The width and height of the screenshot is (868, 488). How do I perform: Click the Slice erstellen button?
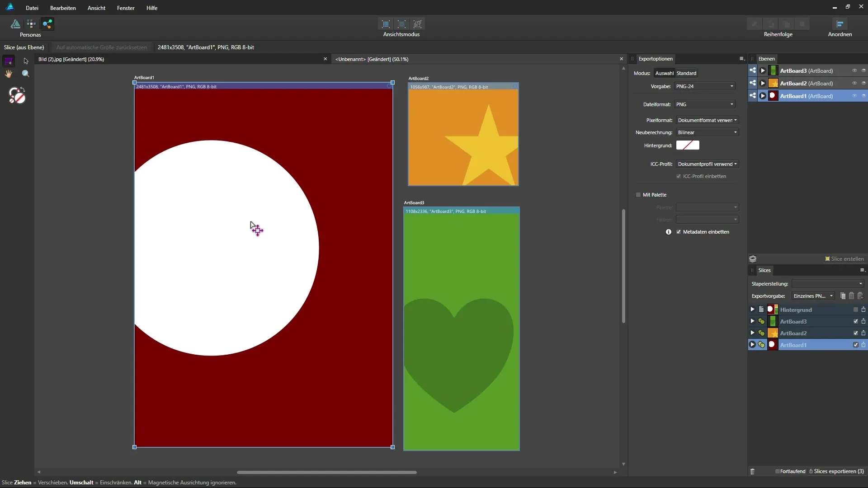(x=844, y=259)
